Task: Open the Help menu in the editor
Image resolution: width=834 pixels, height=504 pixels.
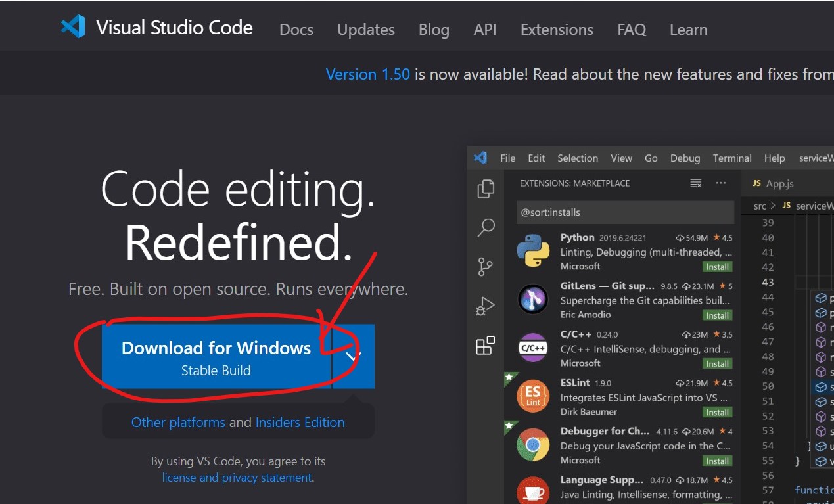Action: 775,158
